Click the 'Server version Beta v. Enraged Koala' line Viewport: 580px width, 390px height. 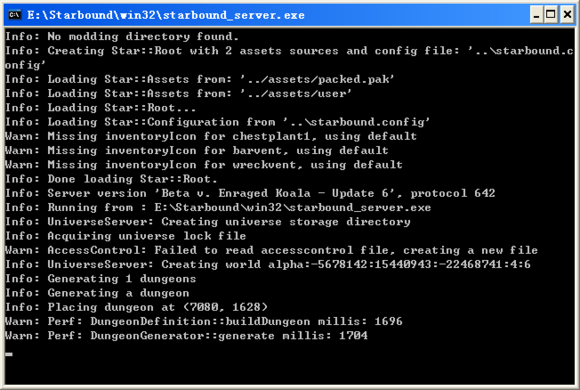click(250, 193)
